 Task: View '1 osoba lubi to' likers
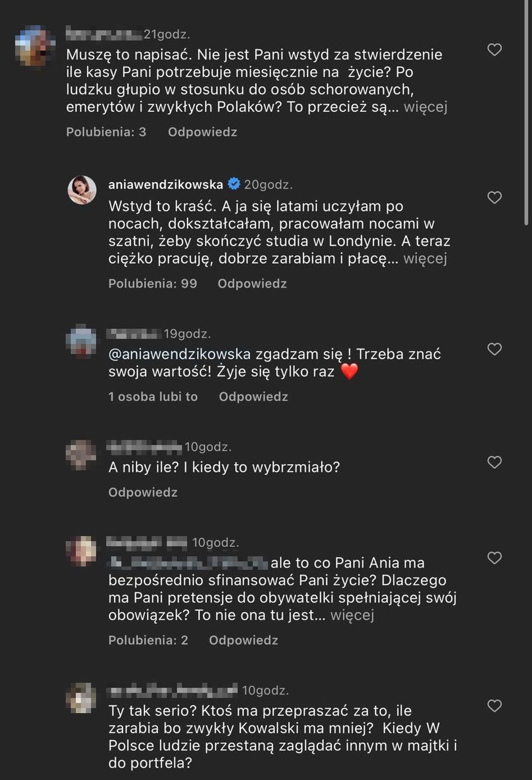pyautogui.click(x=153, y=397)
